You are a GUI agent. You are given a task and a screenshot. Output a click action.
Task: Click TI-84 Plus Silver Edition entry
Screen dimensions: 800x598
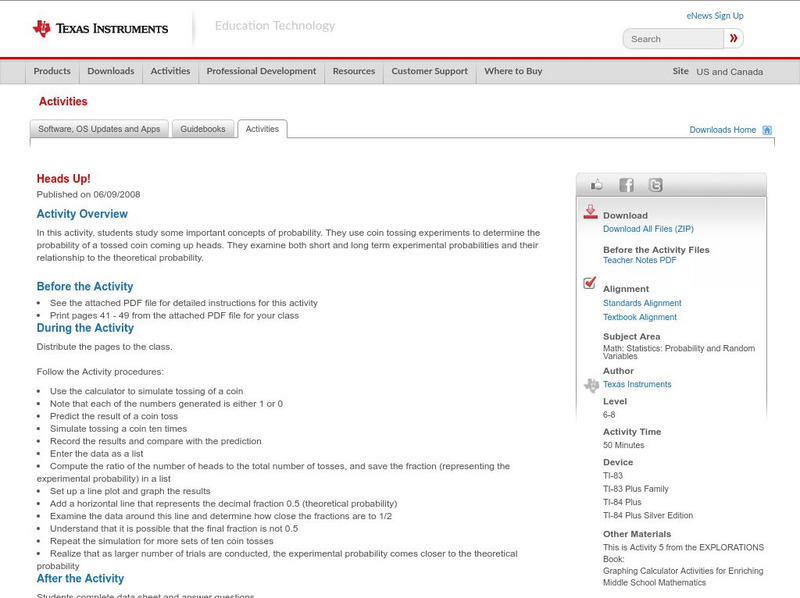pyautogui.click(x=648, y=515)
